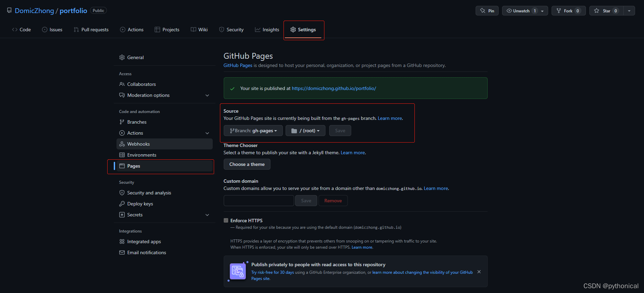Expand the sidebar Actions chevron
The width and height of the screenshot is (644, 293).
(207, 133)
